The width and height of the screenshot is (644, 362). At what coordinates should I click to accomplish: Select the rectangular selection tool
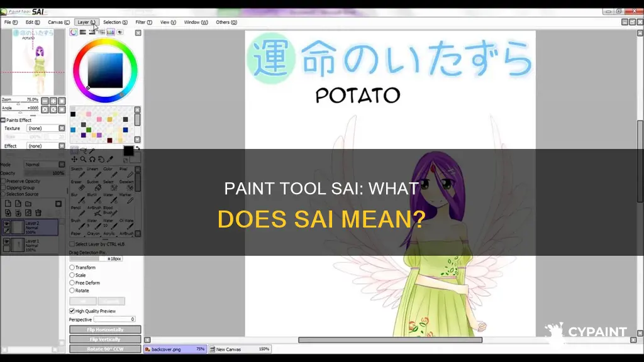(x=74, y=150)
